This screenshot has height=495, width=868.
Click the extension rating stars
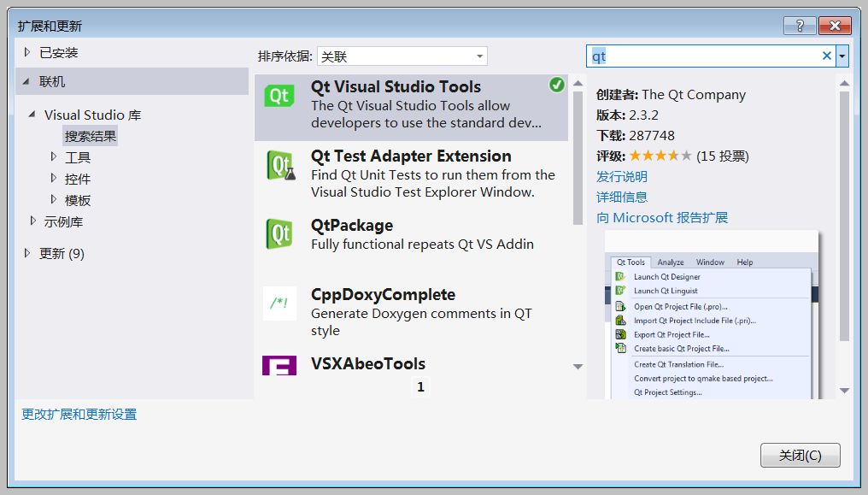pyautogui.click(x=660, y=156)
